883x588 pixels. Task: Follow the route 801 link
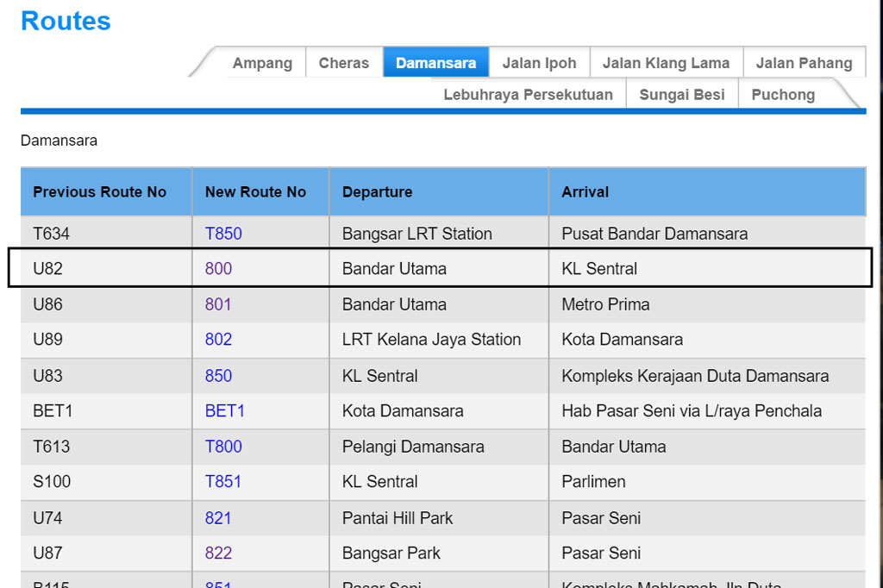(218, 304)
